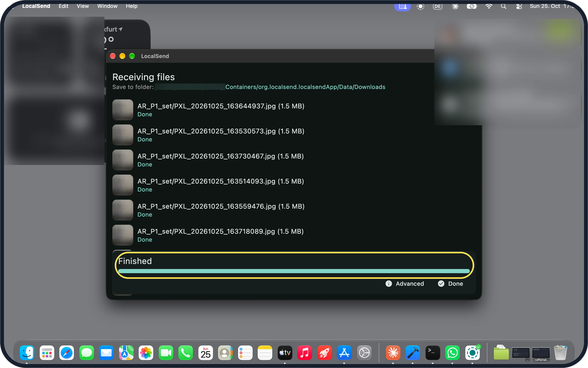Open thumbnail of PXL_20261025_163644937.jpg
The width and height of the screenshot is (588, 368).
point(123,110)
